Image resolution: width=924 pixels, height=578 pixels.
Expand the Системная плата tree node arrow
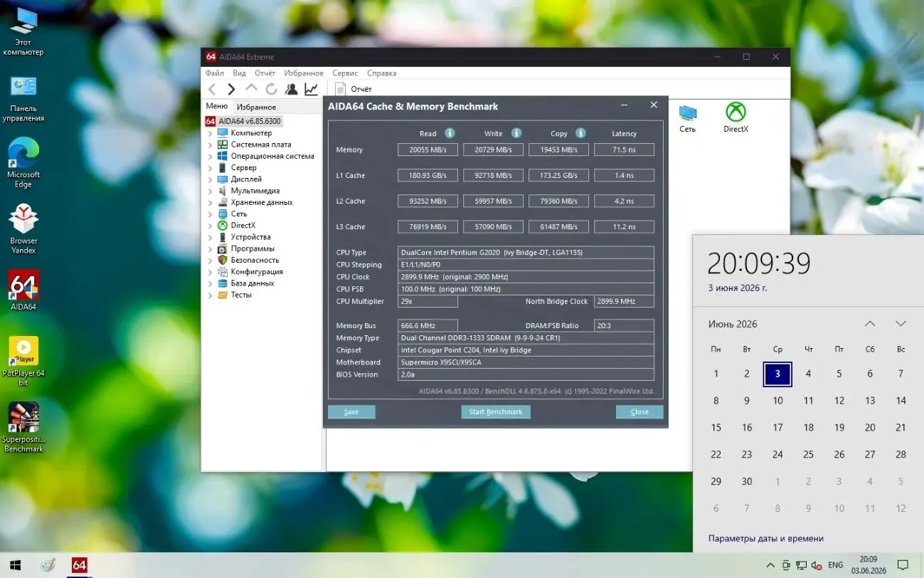click(x=210, y=144)
